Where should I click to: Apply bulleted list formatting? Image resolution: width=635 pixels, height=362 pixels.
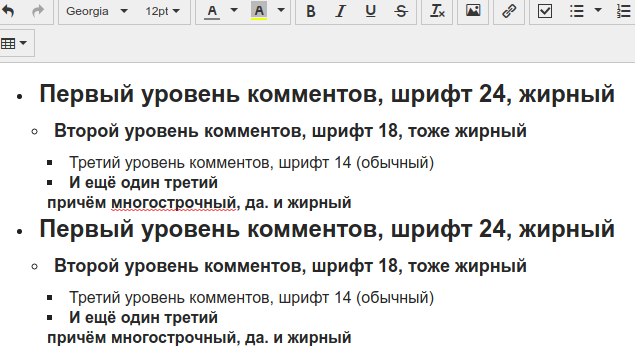pos(576,11)
